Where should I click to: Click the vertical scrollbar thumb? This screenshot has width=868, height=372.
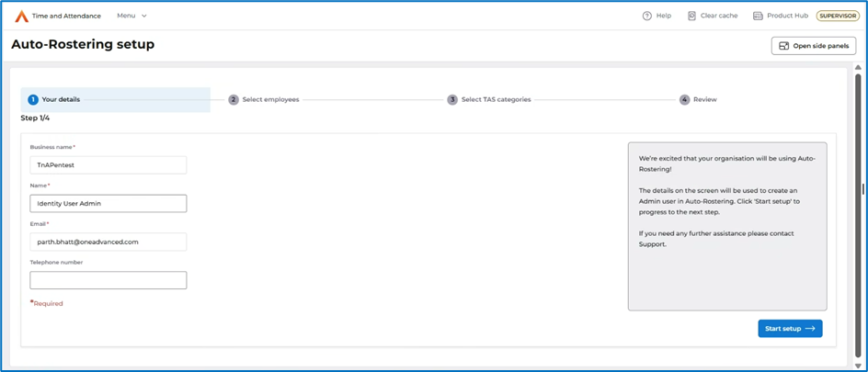pos(858,216)
